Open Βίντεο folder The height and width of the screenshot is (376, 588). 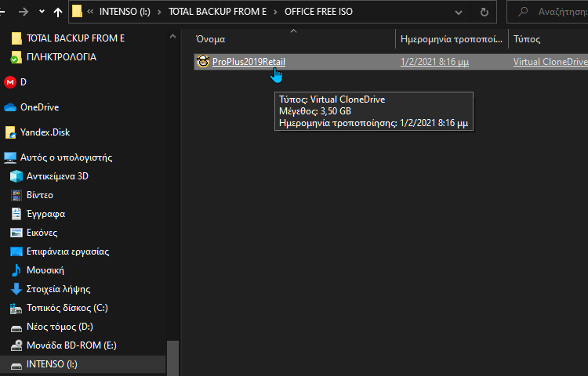point(40,195)
